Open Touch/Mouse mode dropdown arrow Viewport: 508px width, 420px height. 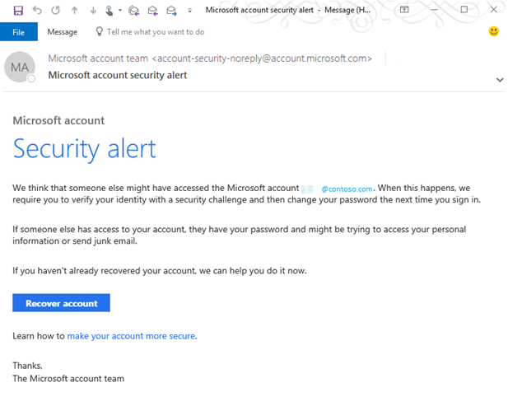click(119, 11)
